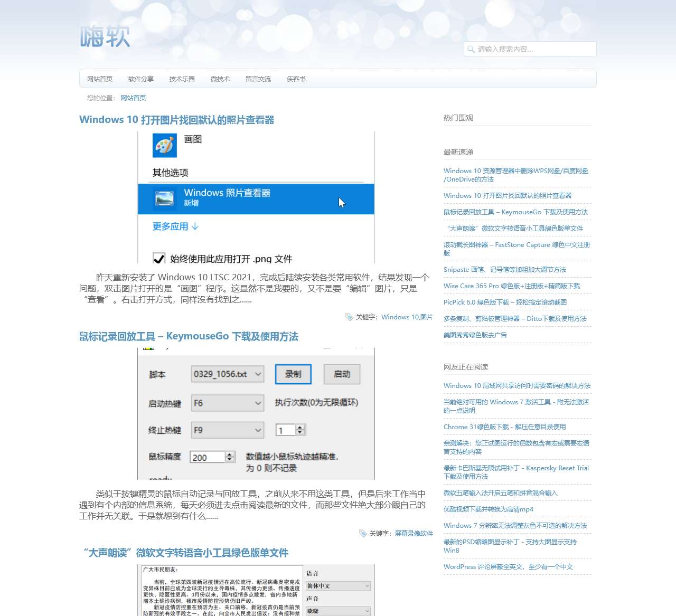Open the 大声朗读 post screenshot thumbnail
This screenshot has width=676, height=616.
pyautogui.click(x=256, y=590)
